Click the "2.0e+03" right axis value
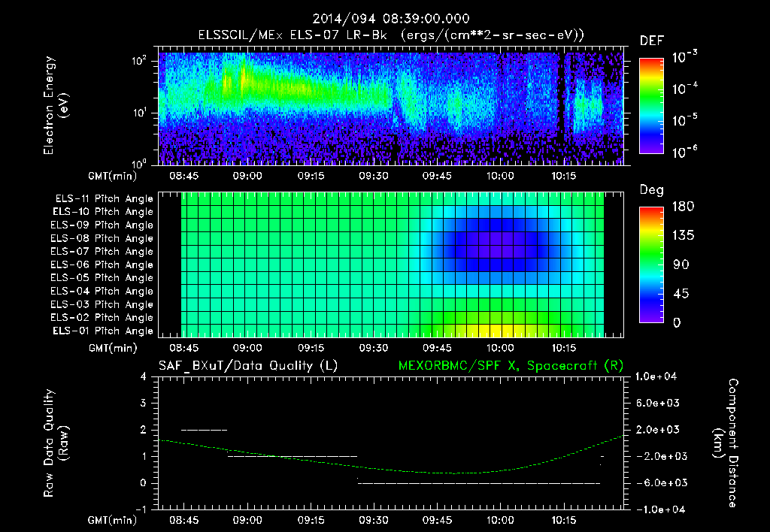Viewport: 770px width, 532px height. (x=658, y=430)
